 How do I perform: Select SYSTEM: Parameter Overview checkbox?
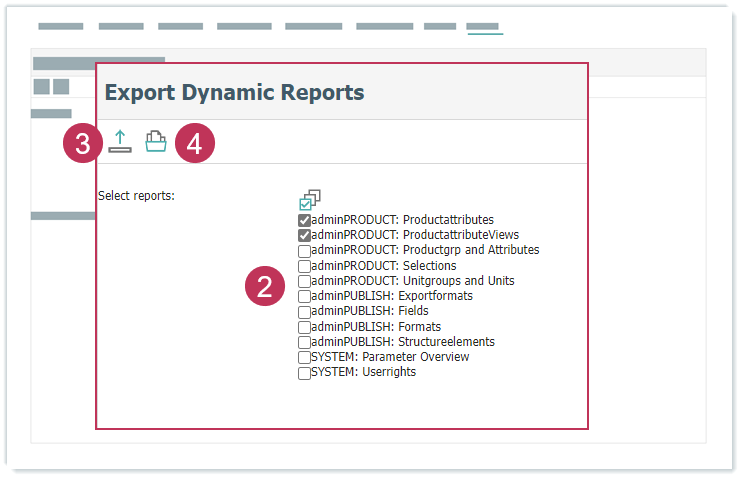click(x=304, y=357)
